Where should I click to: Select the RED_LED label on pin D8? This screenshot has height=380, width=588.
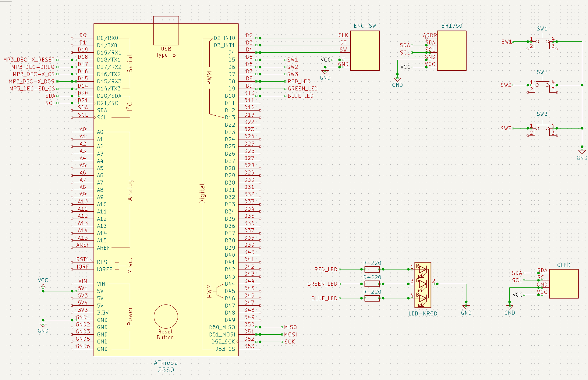pyautogui.click(x=299, y=81)
